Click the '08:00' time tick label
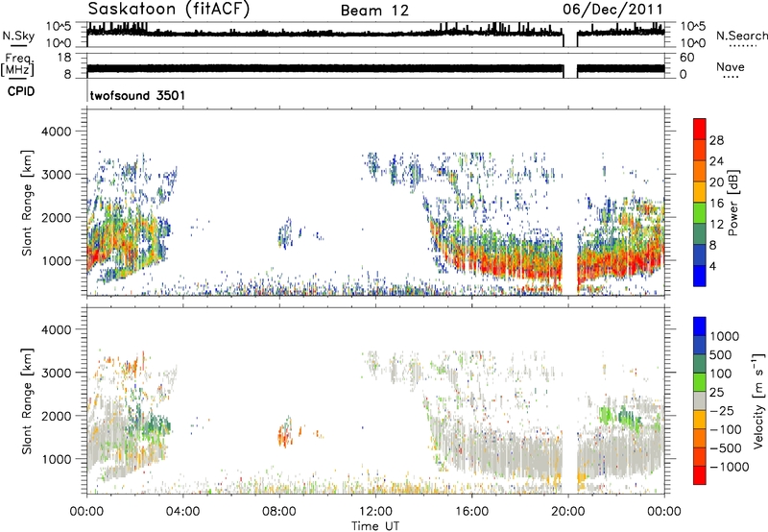 point(279,512)
